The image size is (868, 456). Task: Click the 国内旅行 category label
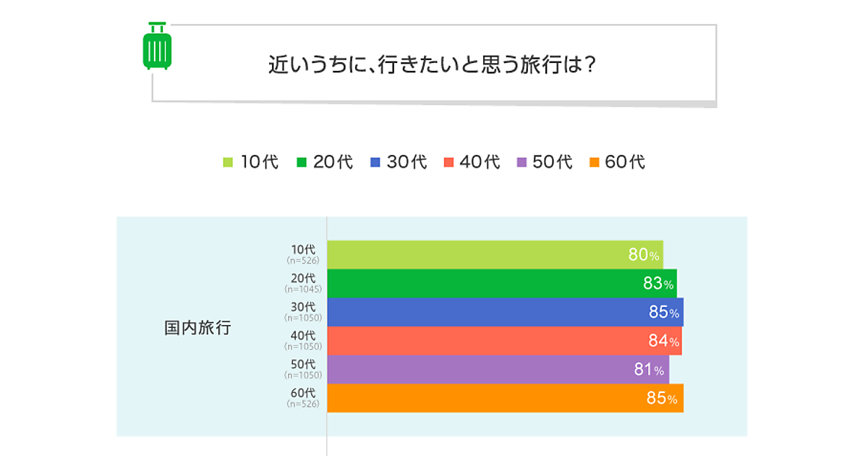(x=197, y=328)
